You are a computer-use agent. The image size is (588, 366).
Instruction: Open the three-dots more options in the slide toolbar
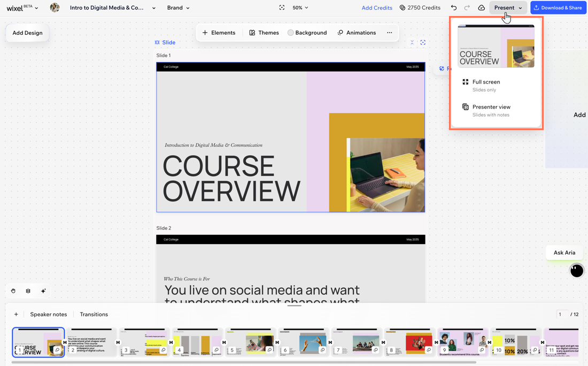[390, 33]
